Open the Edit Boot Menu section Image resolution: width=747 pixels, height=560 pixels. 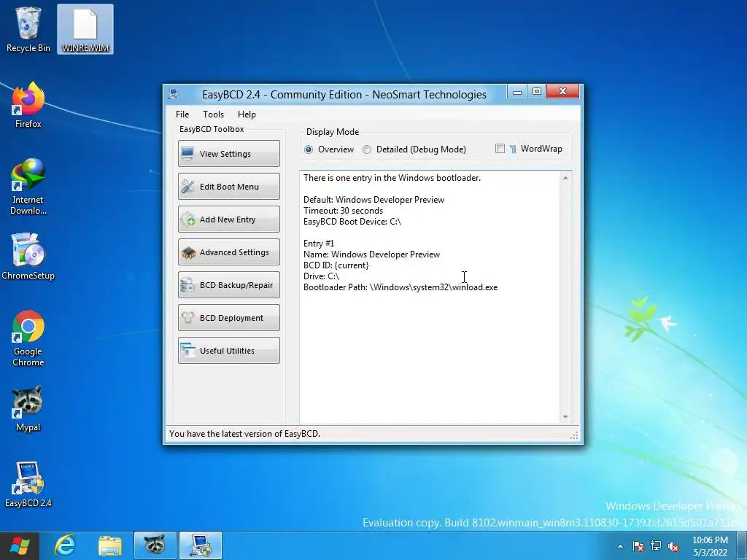(228, 186)
